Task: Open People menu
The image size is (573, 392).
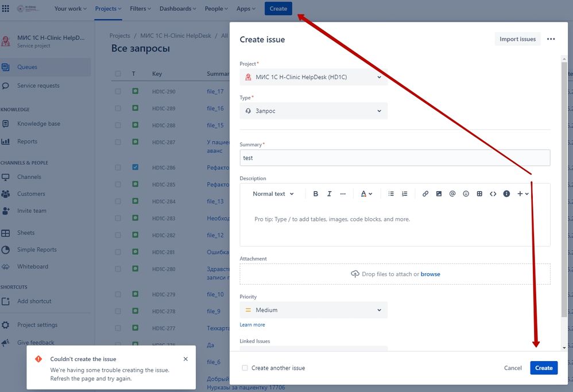Action: tap(216, 9)
